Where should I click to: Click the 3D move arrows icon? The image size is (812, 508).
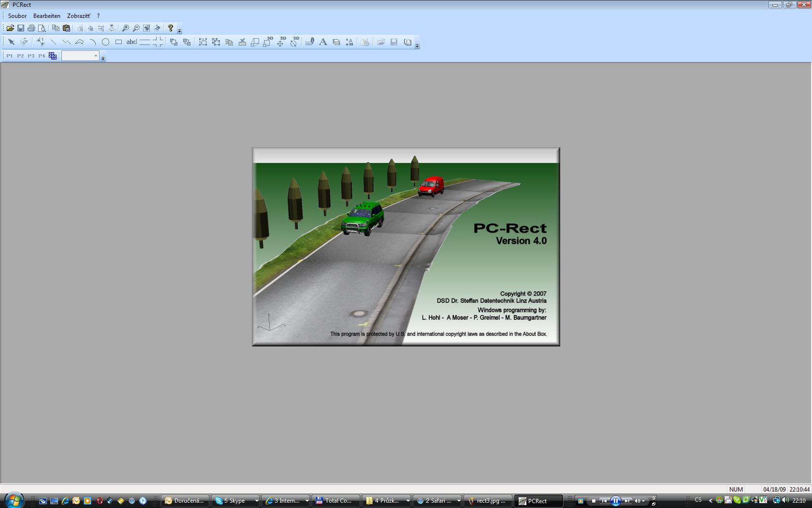281,42
